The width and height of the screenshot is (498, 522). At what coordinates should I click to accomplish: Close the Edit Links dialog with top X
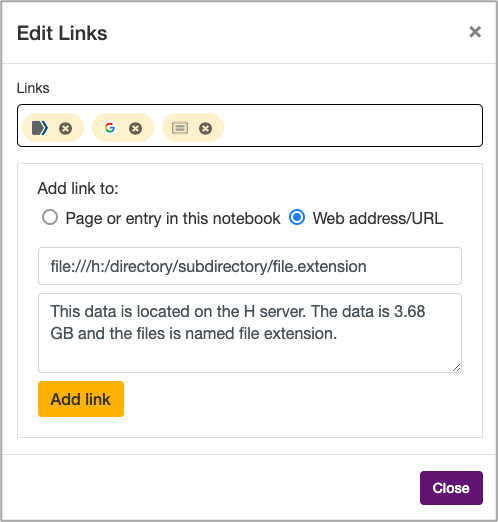tap(475, 32)
